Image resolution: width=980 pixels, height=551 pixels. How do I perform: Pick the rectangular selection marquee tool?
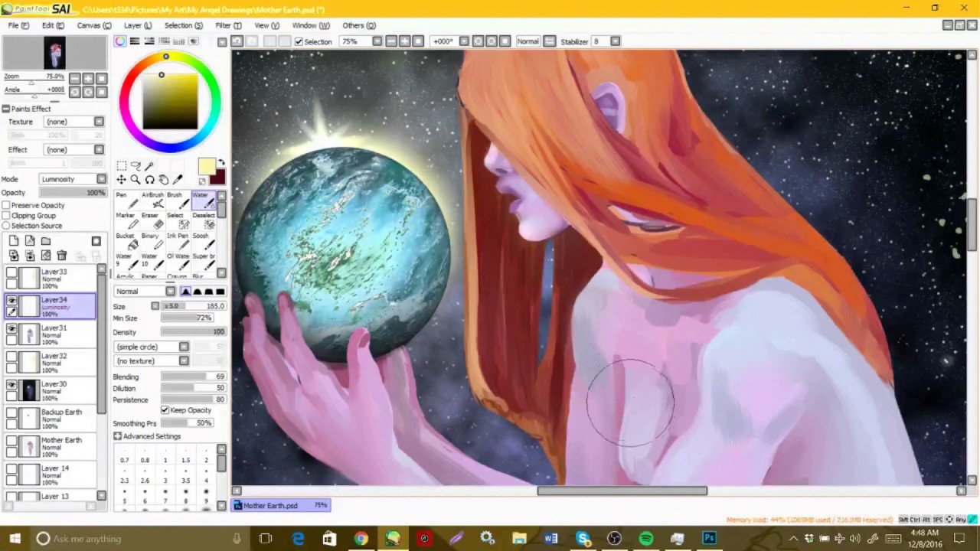coord(121,166)
